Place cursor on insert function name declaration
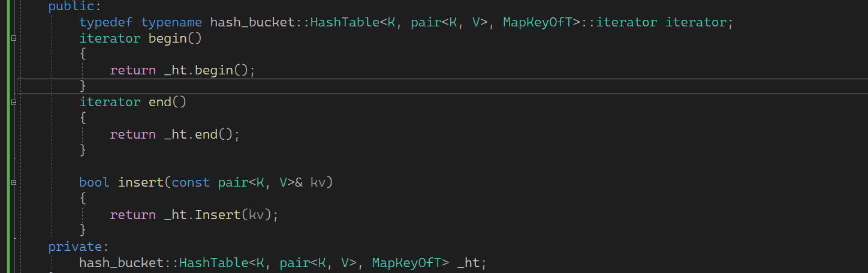 click(141, 182)
